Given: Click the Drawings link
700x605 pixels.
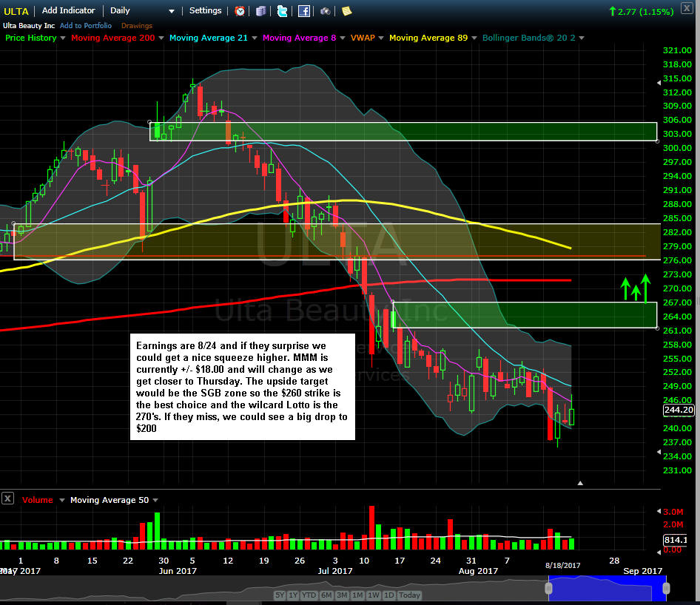Looking at the screenshot, I should [x=137, y=26].
